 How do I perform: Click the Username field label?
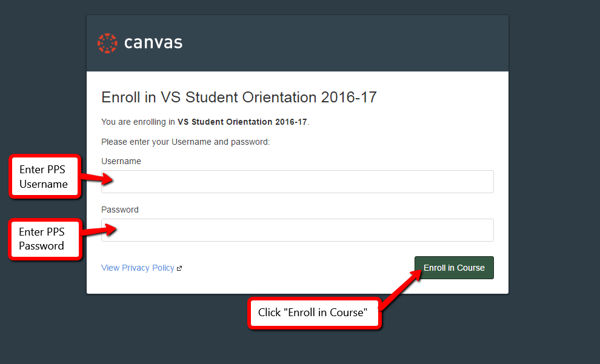[121, 161]
